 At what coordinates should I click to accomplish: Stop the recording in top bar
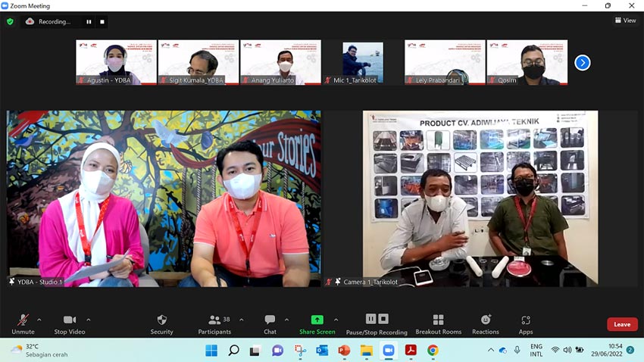pos(102,22)
